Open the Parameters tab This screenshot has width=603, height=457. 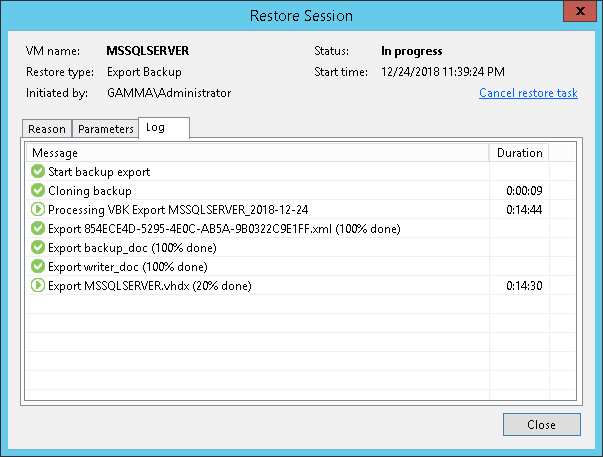105,129
